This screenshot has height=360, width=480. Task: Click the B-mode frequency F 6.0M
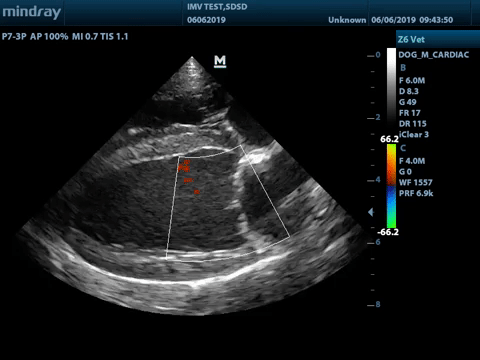(412, 80)
